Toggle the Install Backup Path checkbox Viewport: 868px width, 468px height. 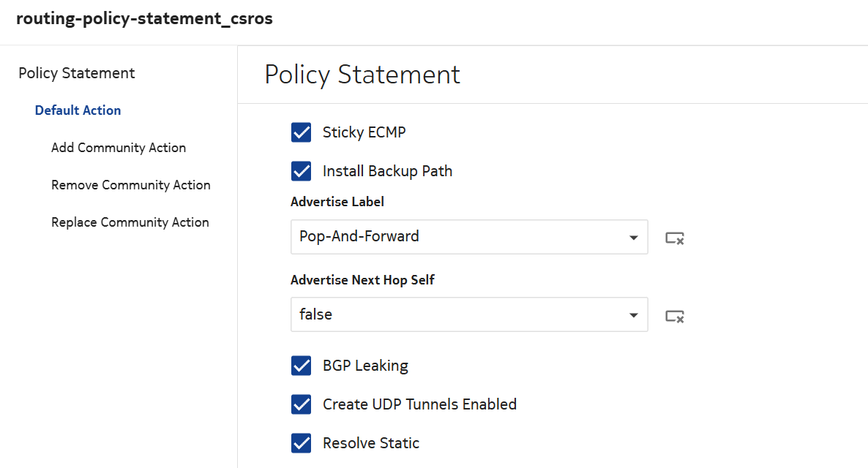pyautogui.click(x=302, y=171)
